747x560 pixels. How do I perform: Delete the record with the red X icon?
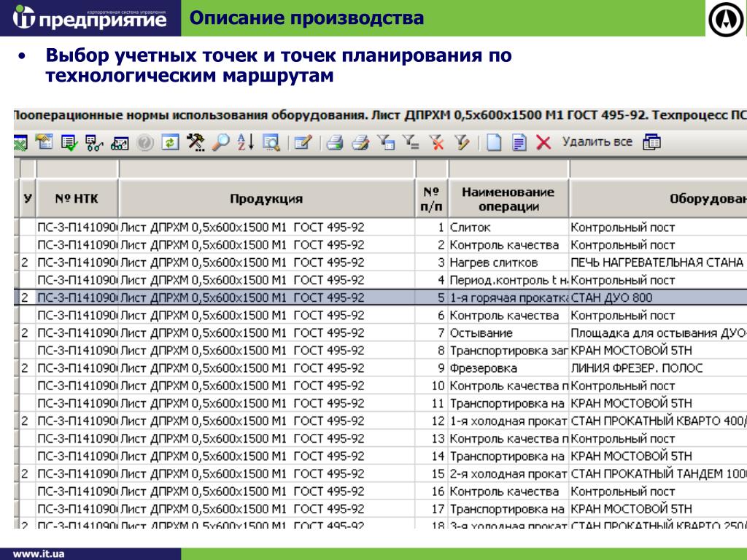(543, 143)
